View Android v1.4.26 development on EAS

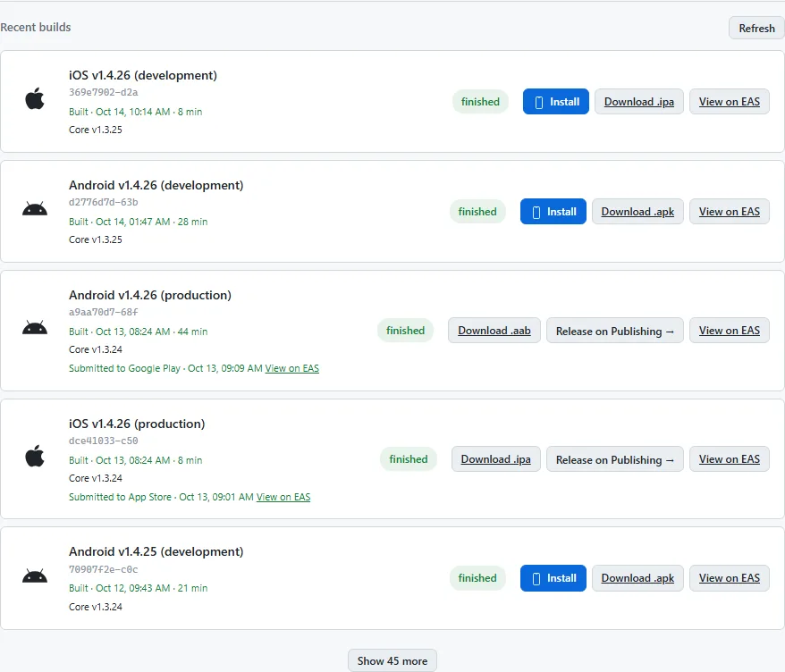coord(729,212)
